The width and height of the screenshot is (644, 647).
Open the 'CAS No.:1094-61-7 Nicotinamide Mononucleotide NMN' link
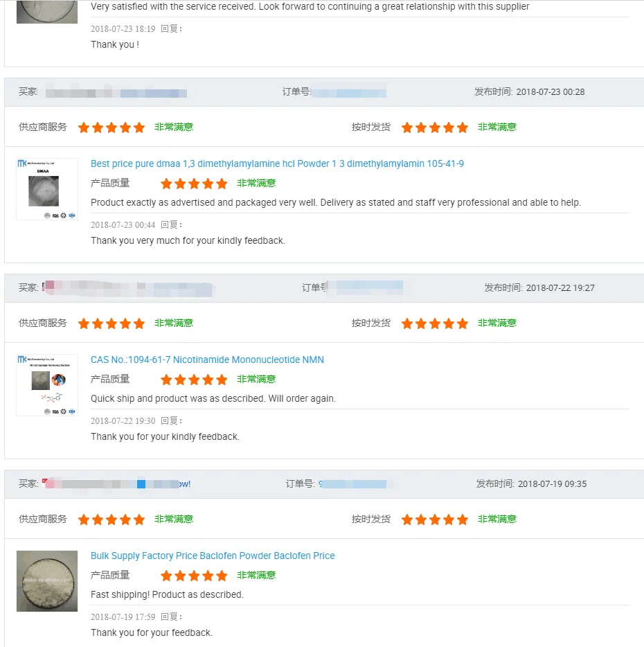coord(208,360)
